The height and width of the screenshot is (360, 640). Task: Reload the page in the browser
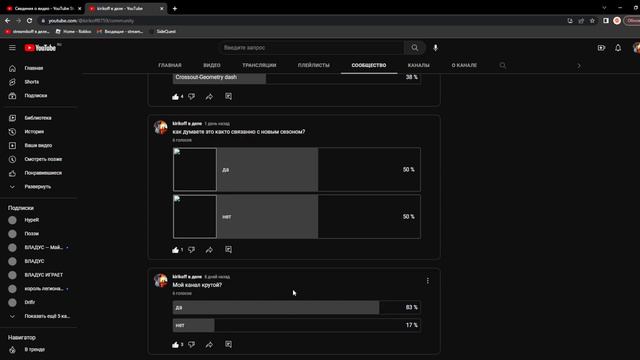[29, 20]
